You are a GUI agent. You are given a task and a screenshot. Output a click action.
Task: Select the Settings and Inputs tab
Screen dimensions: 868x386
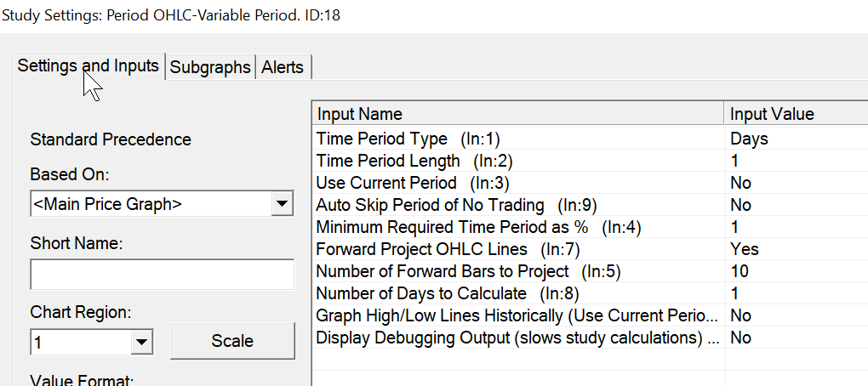[x=88, y=65]
